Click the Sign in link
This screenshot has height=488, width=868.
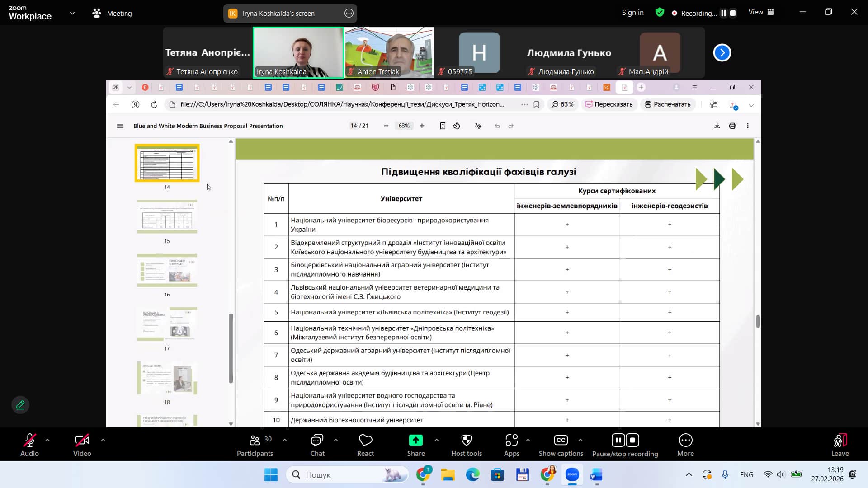(x=632, y=13)
